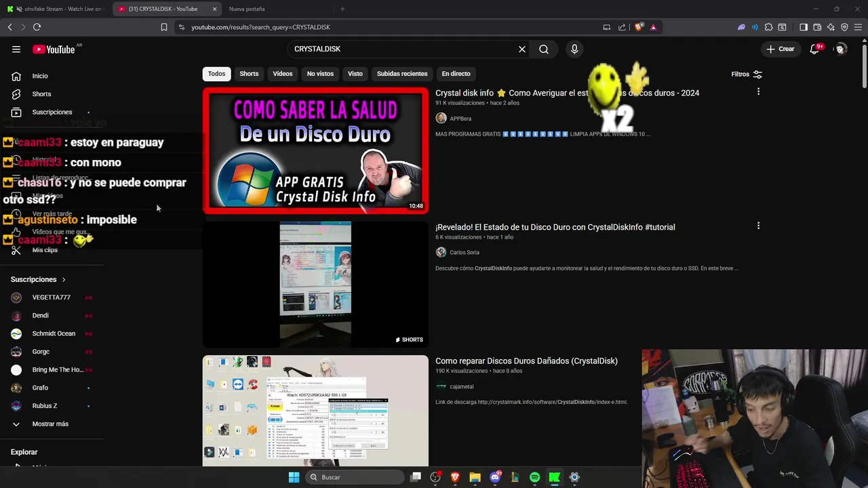Select the En directo filter chip

456,74
